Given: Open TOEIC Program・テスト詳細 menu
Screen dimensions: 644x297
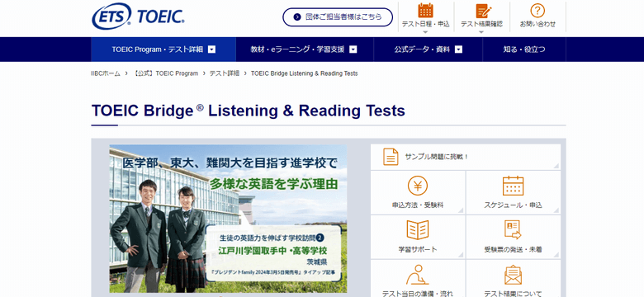Looking at the screenshot, I should [163, 49].
